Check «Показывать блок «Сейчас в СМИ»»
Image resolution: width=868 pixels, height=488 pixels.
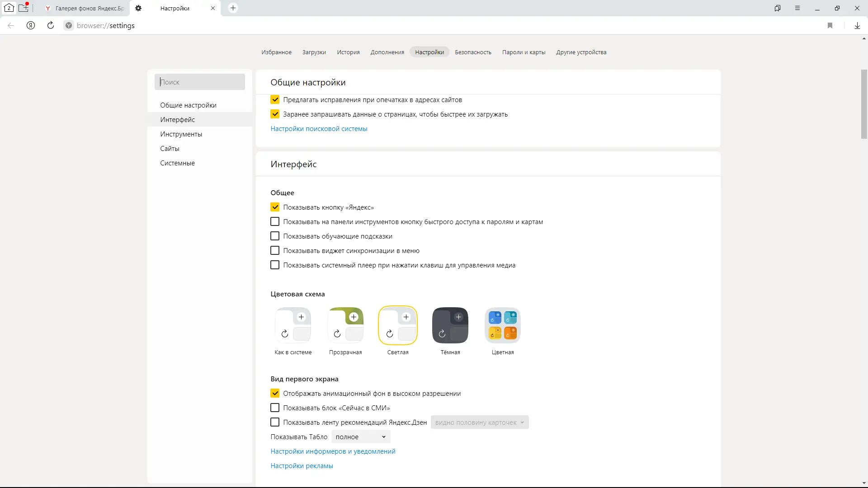275,408
